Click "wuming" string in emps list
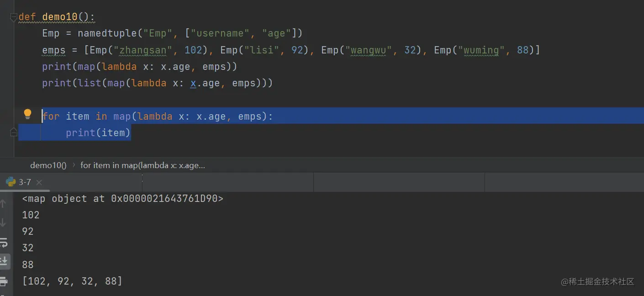The width and height of the screenshot is (644, 296). click(x=481, y=50)
